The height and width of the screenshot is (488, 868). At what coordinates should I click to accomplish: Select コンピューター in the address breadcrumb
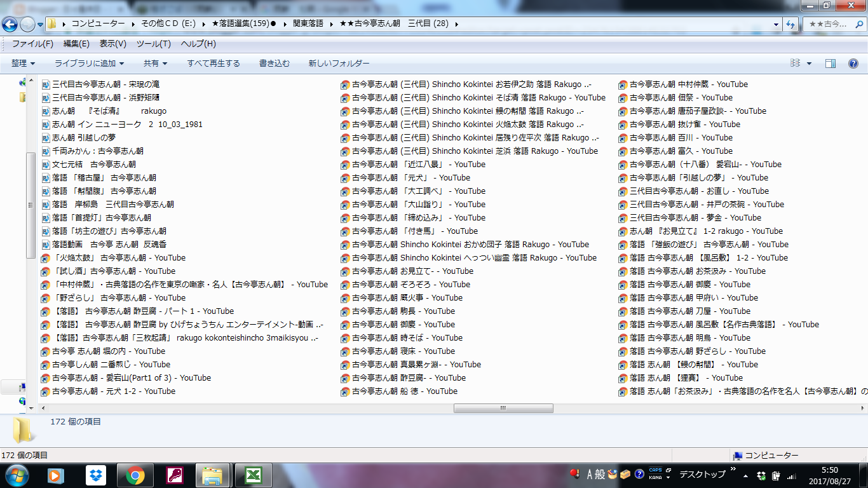point(98,24)
